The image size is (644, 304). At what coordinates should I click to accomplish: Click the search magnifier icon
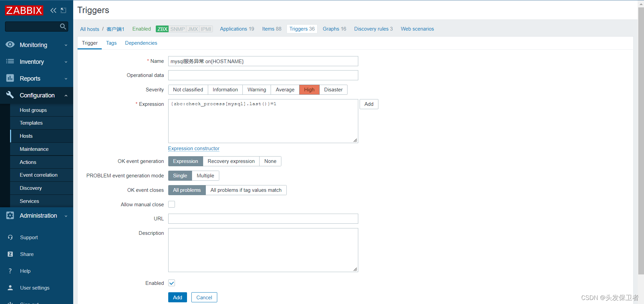point(63,26)
